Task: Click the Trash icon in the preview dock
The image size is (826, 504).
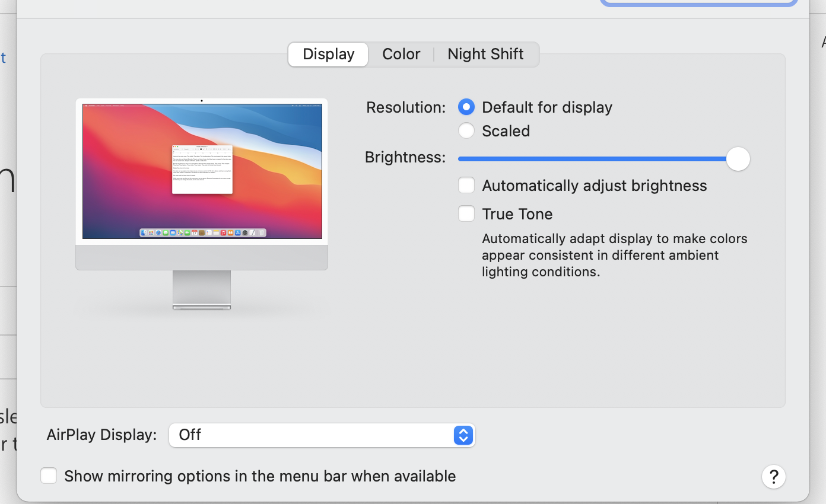Action: point(260,232)
